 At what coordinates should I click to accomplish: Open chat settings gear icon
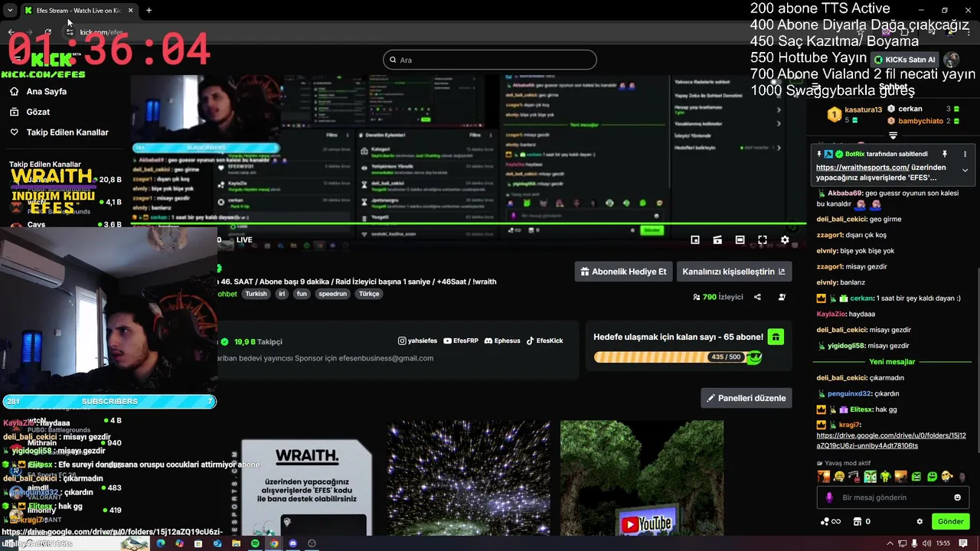920,521
